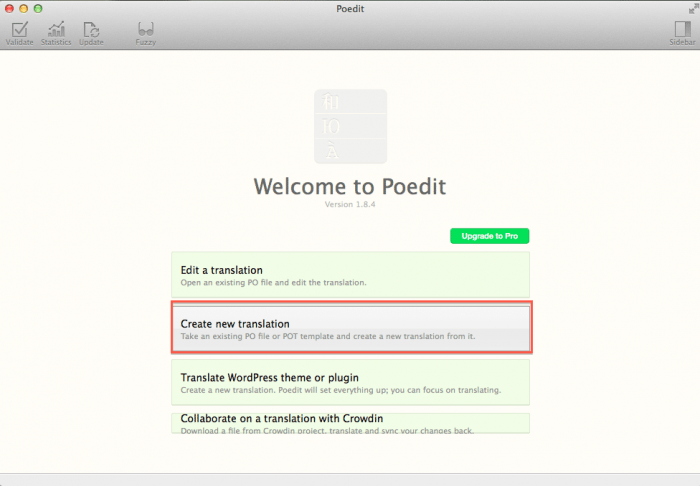This screenshot has height=486, width=700.
Task: Open Translate WordPress theme or plugin
Action: [350, 382]
